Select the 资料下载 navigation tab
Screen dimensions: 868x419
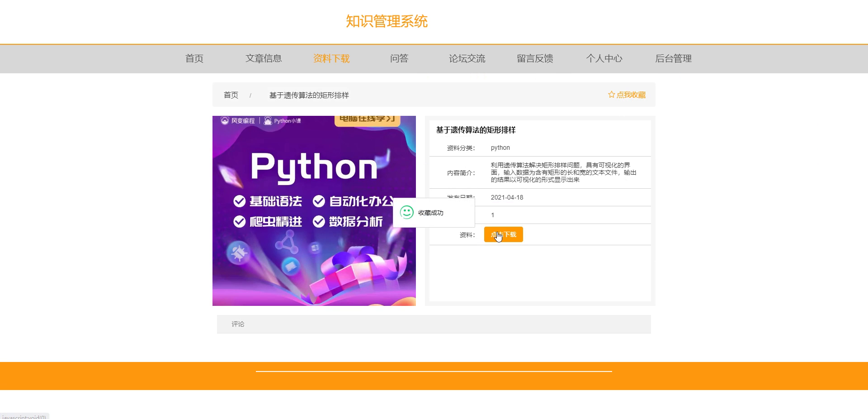click(x=331, y=58)
